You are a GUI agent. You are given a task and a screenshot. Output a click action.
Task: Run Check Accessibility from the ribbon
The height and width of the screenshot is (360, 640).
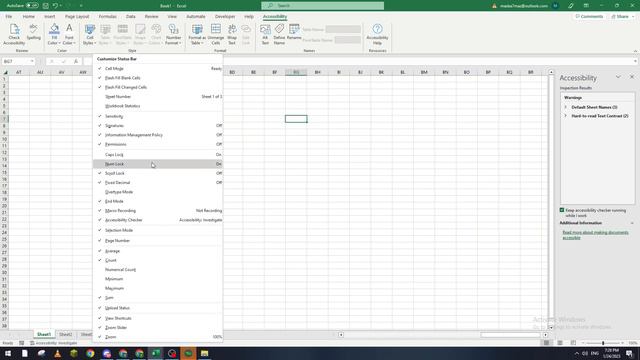14,34
